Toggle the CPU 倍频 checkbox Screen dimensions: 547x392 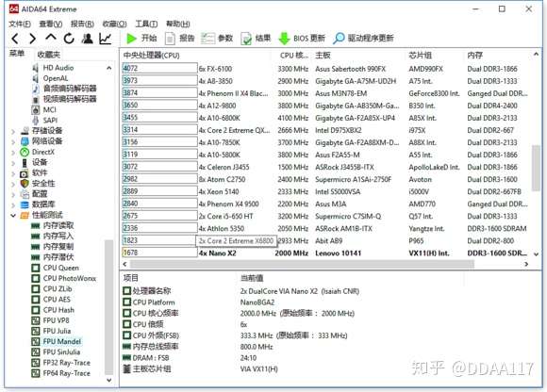click(127, 324)
